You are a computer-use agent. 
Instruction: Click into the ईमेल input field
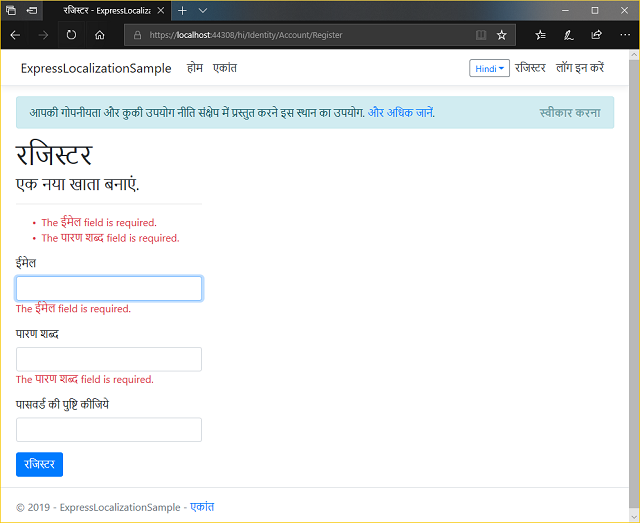(x=109, y=289)
